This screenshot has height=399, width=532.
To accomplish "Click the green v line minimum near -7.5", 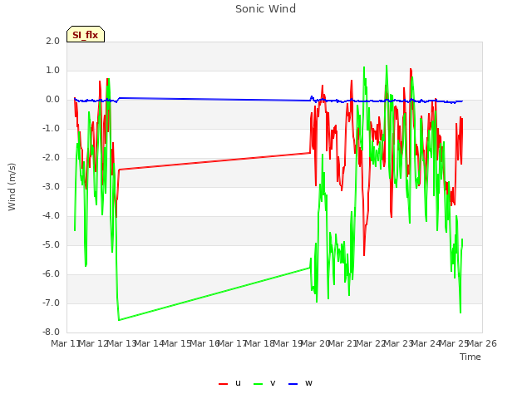I will coord(119,319).
